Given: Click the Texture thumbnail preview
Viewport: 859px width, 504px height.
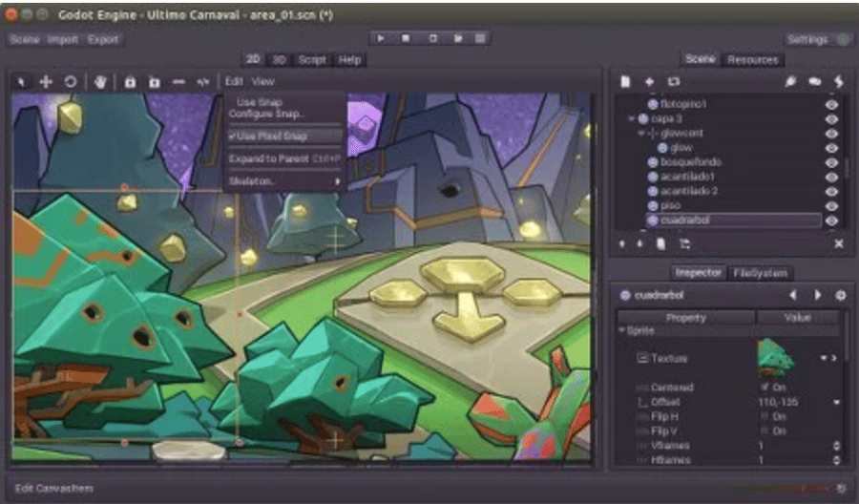Looking at the screenshot, I should [775, 358].
